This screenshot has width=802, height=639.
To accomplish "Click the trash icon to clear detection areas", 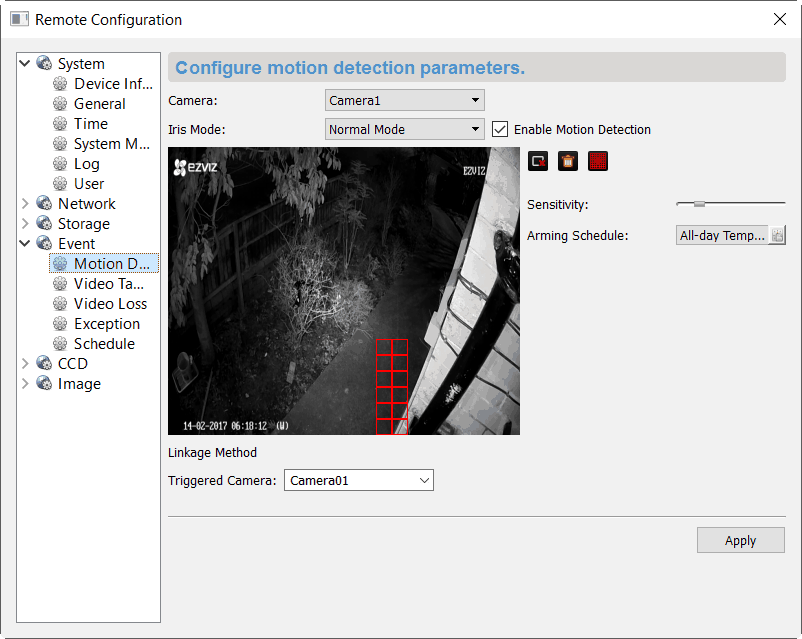I will 568,161.
